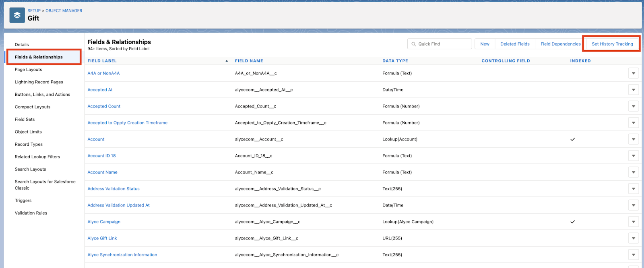The height and width of the screenshot is (268, 644).
Task: Expand actions for Accepted to Oppty Creation Timeframe
Action: pyautogui.click(x=633, y=123)
